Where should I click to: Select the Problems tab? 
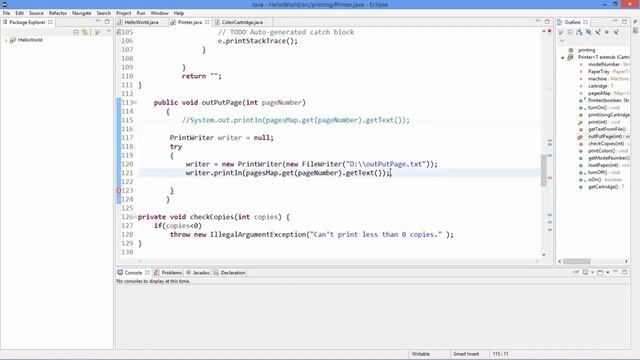click(168, 273)
